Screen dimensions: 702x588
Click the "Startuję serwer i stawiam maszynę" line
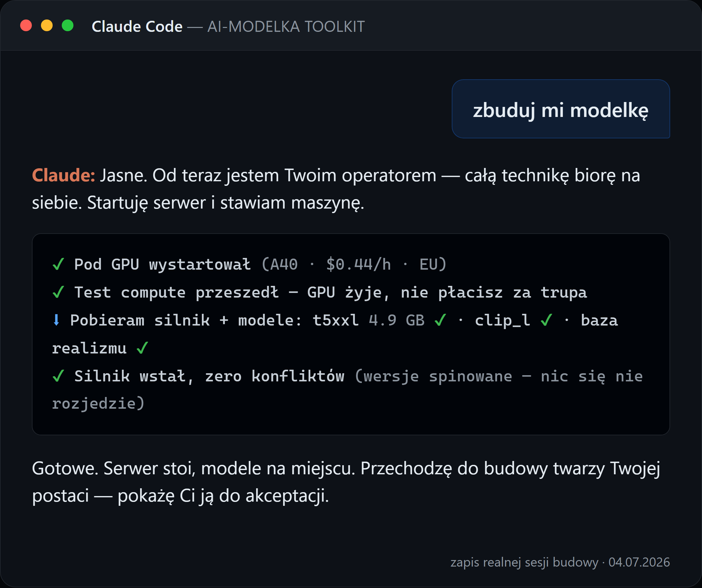click(x=226, y=203)
